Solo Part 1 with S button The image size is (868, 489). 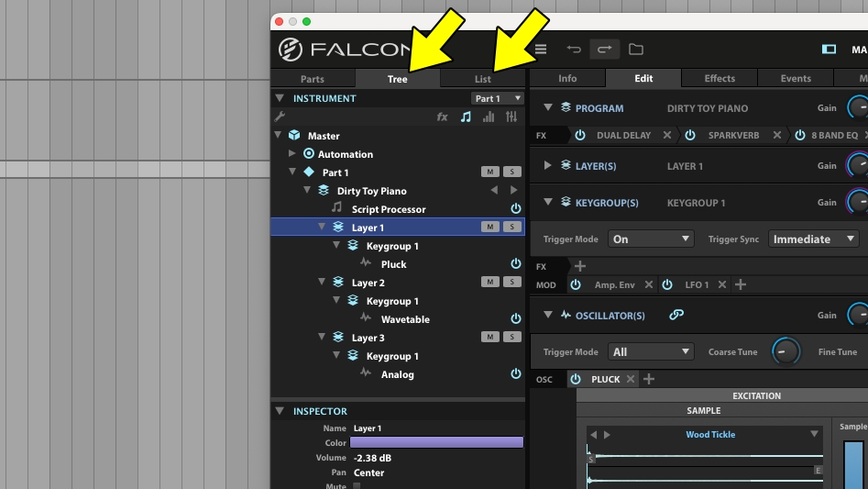click(x=512, y=172)
